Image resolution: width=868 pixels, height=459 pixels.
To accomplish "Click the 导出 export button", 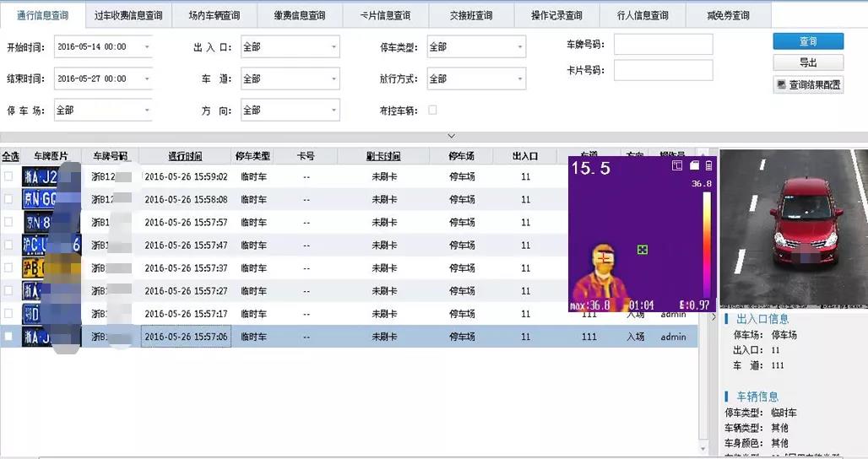I will 808,63.
